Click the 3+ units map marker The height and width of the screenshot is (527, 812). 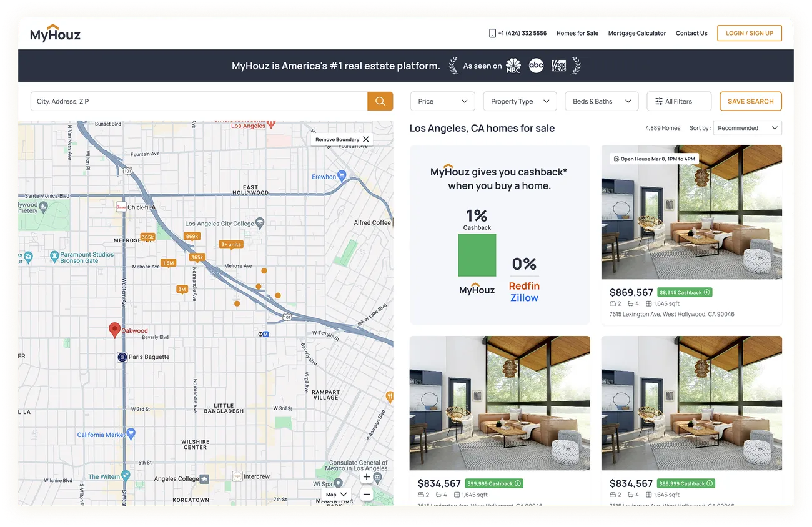point(231,245)
